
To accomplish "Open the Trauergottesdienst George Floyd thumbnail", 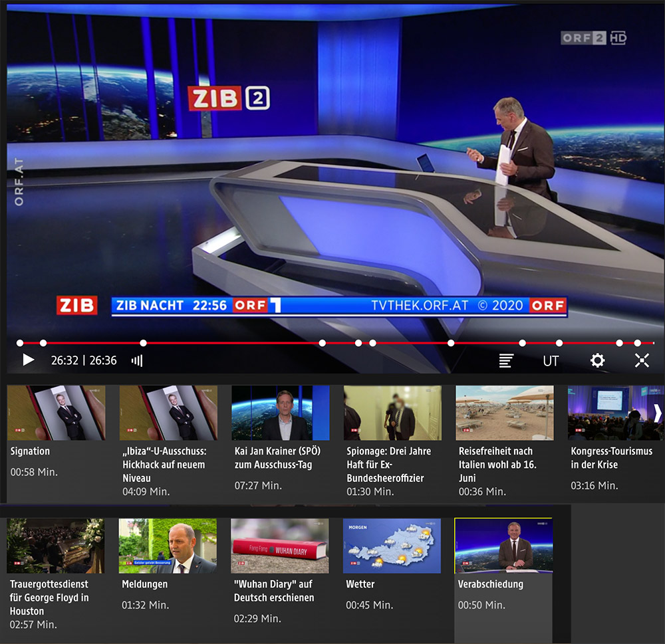I will click(x=56, y=546).
